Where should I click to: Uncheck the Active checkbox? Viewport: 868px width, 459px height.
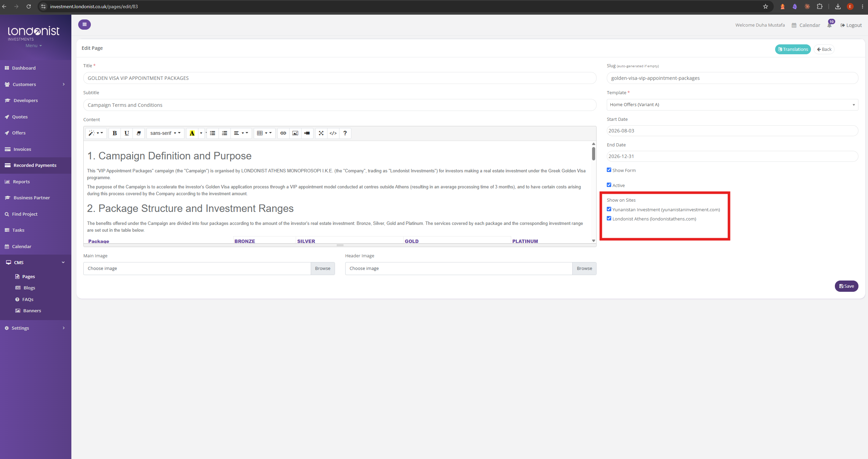(609, 185)
